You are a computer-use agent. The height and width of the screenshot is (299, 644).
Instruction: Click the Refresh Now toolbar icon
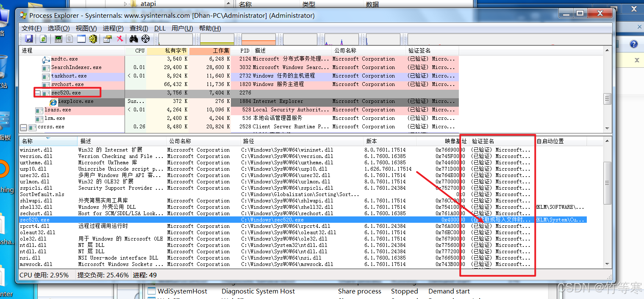pos(43,39)
